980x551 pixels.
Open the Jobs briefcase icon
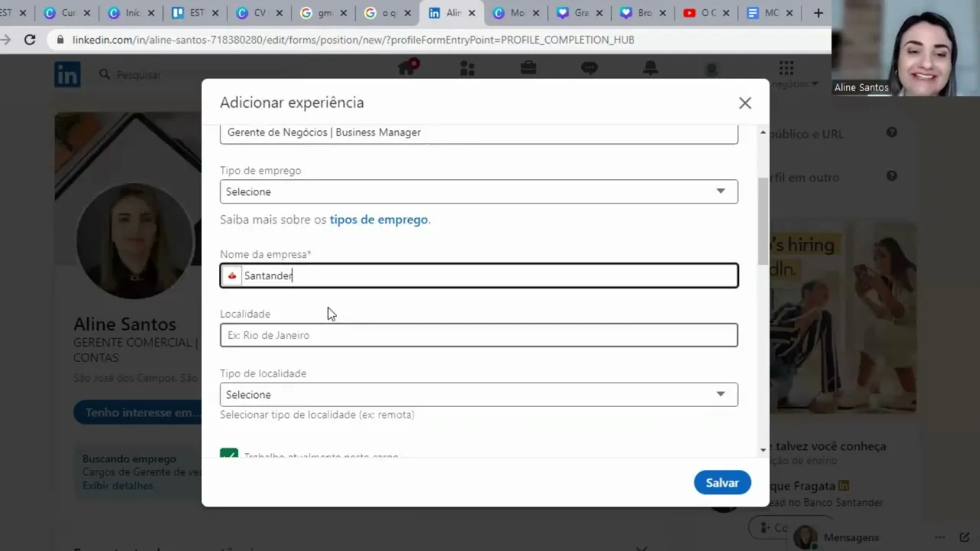[528, 68]
